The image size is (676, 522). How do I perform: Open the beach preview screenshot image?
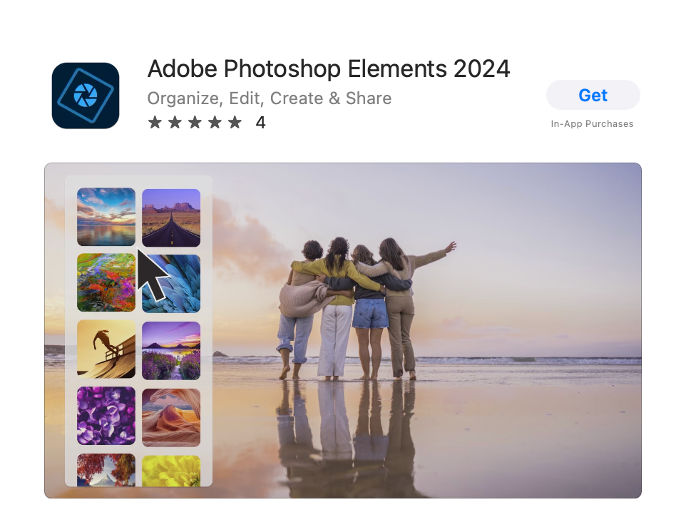coord(343,331)
